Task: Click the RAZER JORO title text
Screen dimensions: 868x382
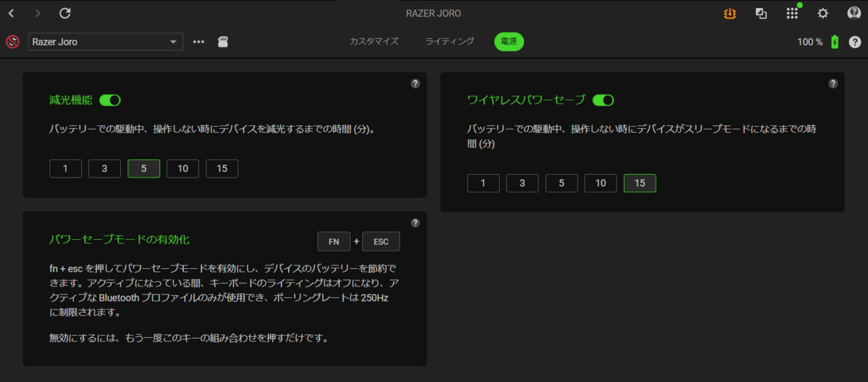Action: (433, 14)
